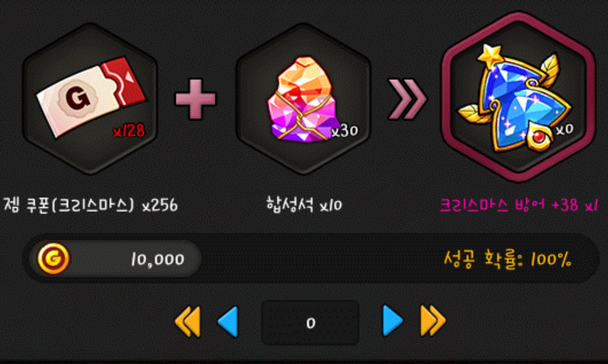Image resolution: width=608 pixels, height=364 pixels.
Task: Click the pink double-chevron arrow toward result
Action: 407,99
